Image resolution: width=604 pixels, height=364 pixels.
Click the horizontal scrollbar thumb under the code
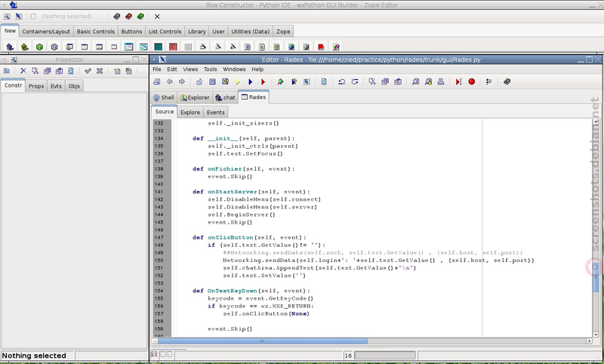(x=263, y=341)
